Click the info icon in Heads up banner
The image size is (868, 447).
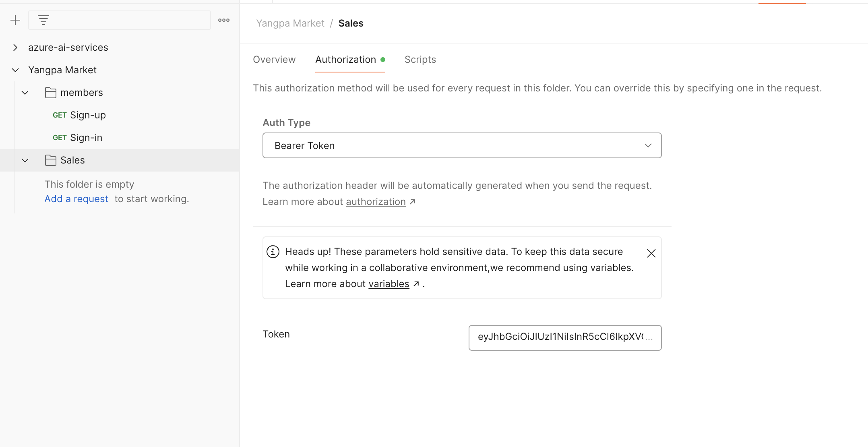point(273,252)
